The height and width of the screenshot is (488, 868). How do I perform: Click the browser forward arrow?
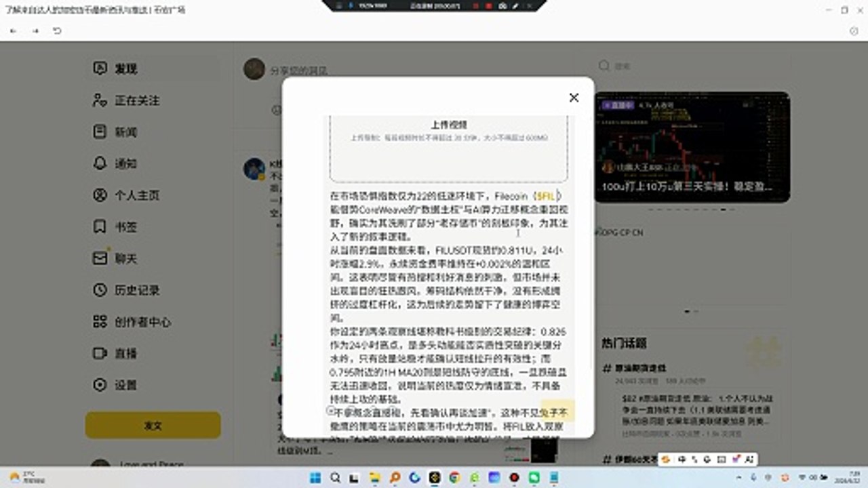[35, 31]
